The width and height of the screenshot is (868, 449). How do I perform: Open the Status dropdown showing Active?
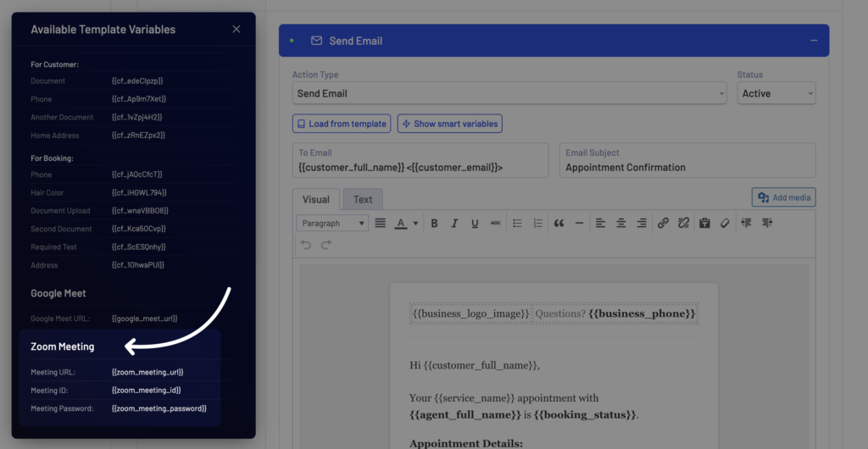click(776, 93)
